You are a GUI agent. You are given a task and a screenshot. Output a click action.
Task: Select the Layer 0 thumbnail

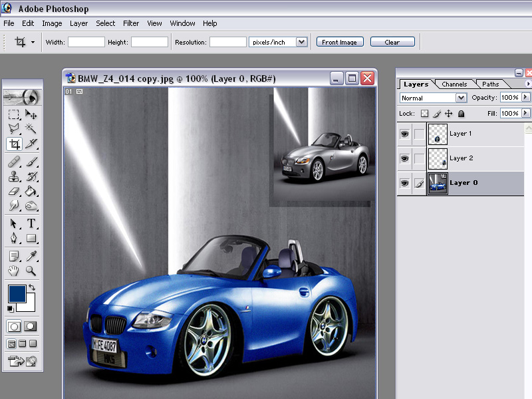tap(438, 184)
